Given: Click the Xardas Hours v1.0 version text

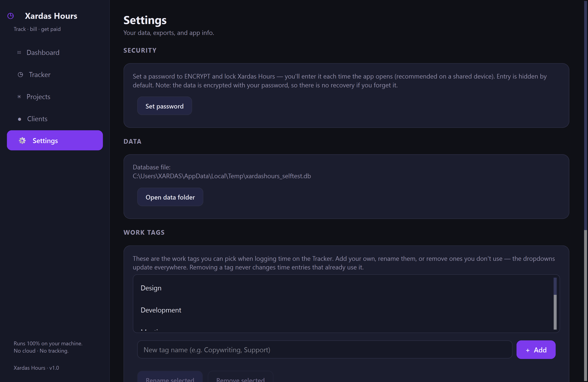Looking at the screenshot, I should [x=36, y=368].
